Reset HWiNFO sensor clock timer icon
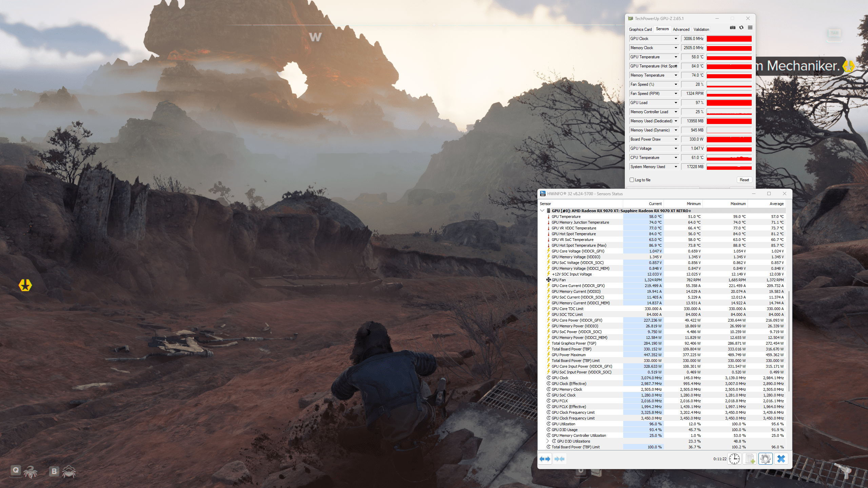 pos(734,459)
